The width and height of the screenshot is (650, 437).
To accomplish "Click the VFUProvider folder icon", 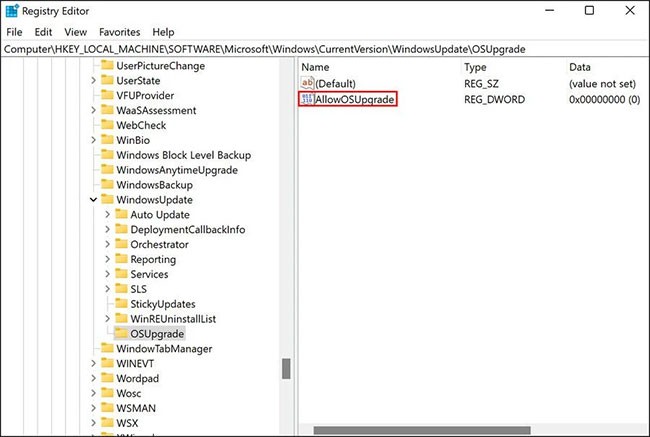I will (107, 95).
